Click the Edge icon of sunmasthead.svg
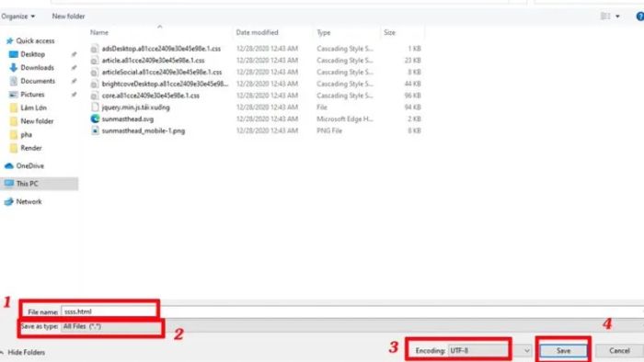Screen dimensions: 644x362 [x=95, y=119]
